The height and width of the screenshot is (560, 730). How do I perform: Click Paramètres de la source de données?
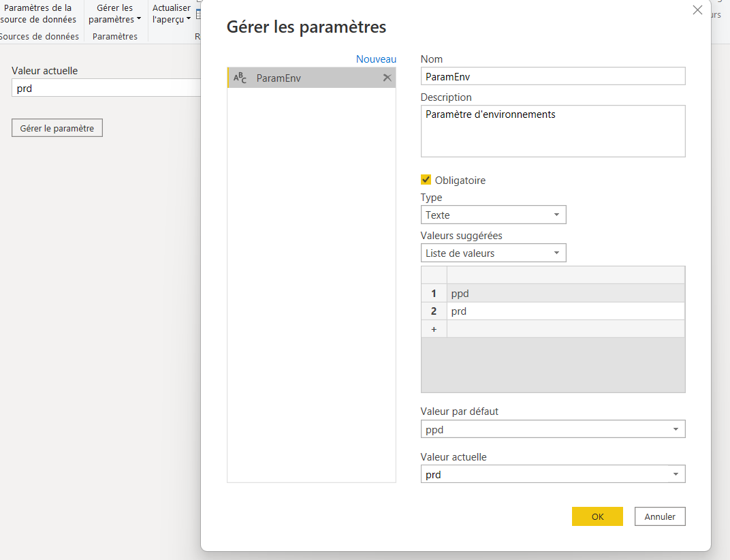tap(38, 14)
